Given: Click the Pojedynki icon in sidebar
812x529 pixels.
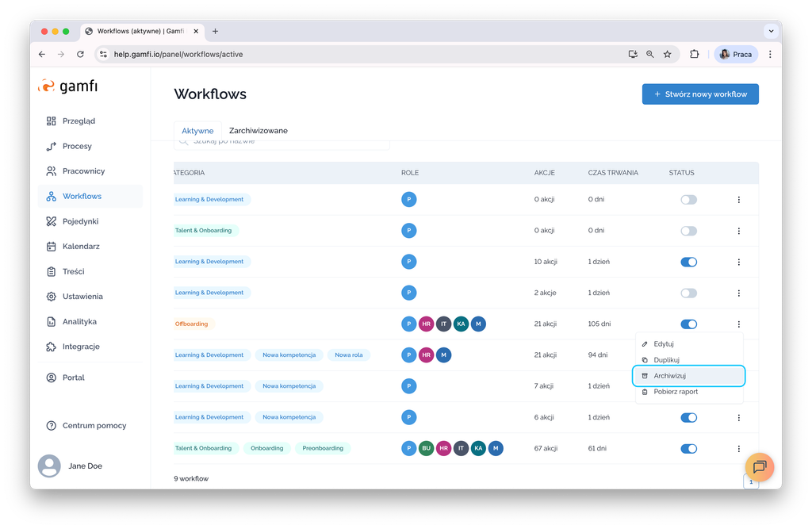Looking at the screenshot, I should [52, 221].
